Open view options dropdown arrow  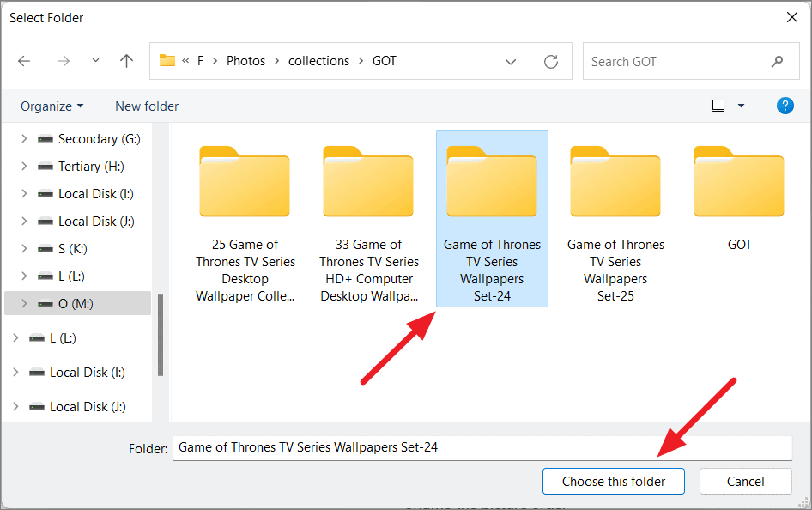pos(741,106)
